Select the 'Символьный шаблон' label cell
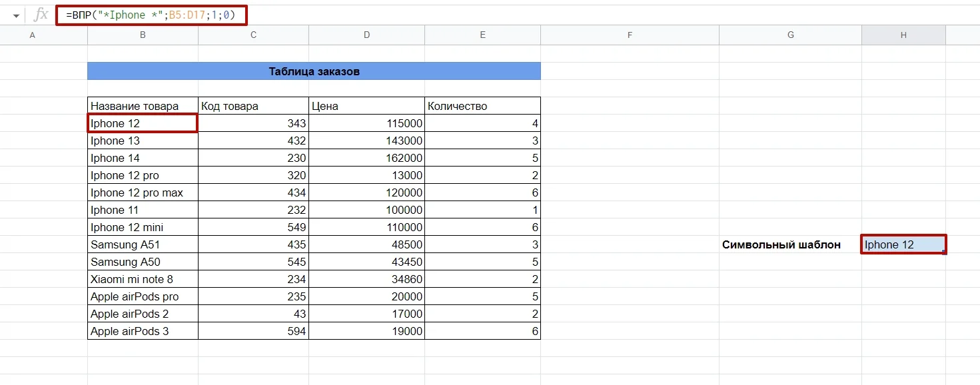 coord(791,244)
